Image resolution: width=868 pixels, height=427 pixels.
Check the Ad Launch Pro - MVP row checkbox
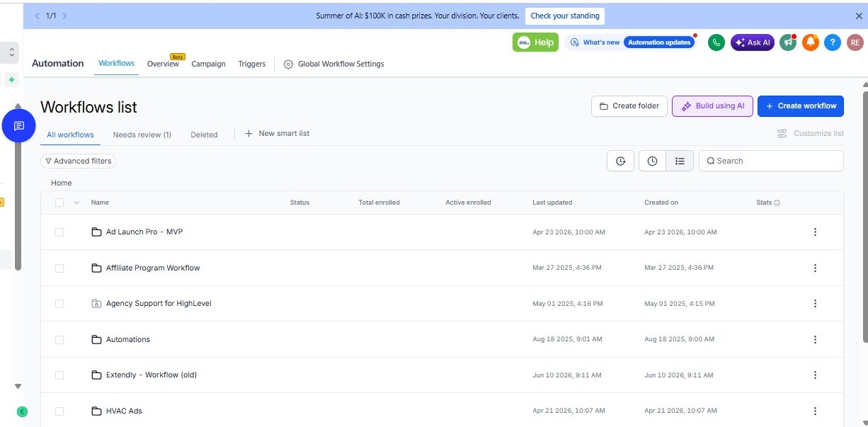point(59,232)
